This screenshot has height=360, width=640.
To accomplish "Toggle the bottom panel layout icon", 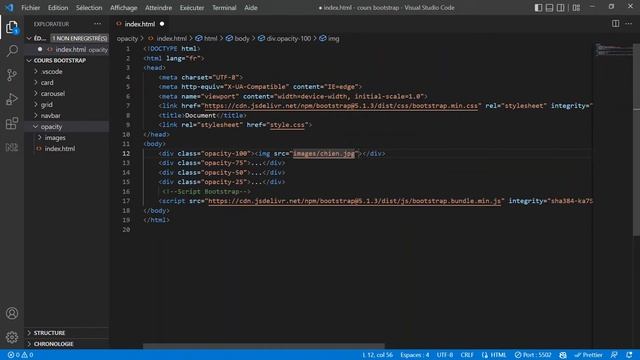I will [549, 8].
